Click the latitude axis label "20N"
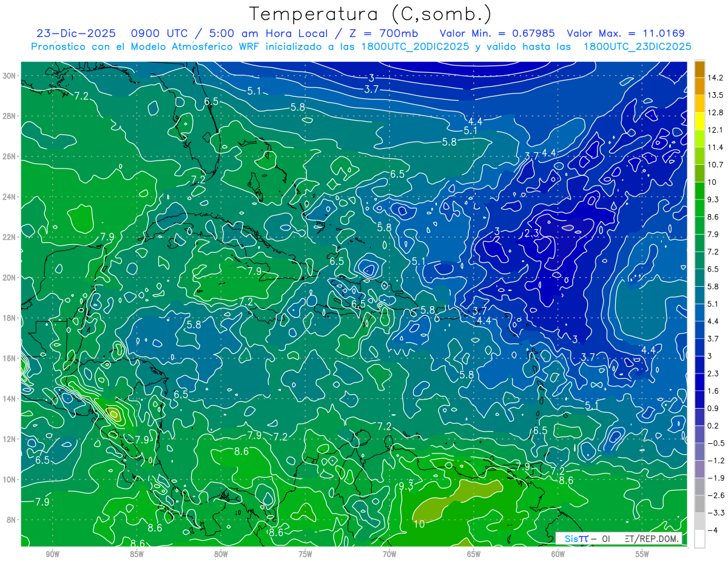This screenshot has width=728, height=562. pyautogui.click(x=10, y=278)
